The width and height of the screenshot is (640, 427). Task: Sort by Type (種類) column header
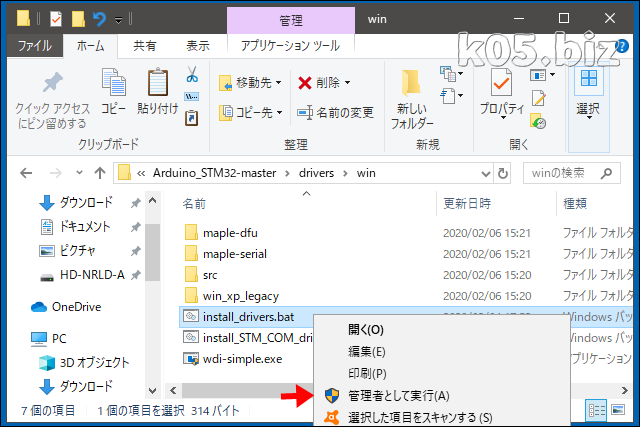point(575,203)
